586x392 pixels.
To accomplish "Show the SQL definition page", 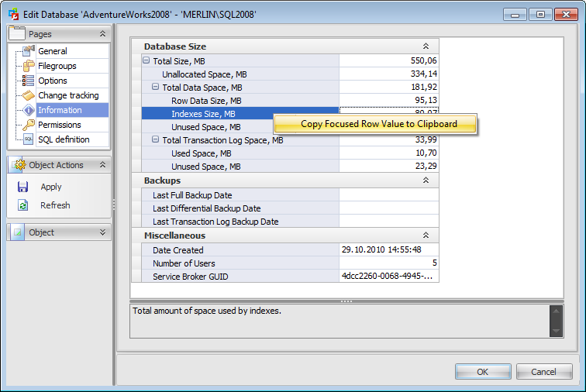I will tap(64, 139).
